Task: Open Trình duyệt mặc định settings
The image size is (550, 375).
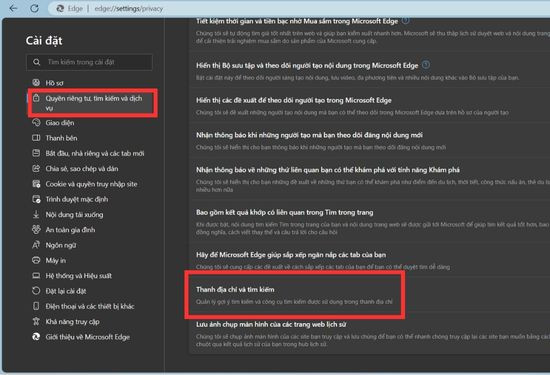Action: pyautogui.click(x=76, y=199)
